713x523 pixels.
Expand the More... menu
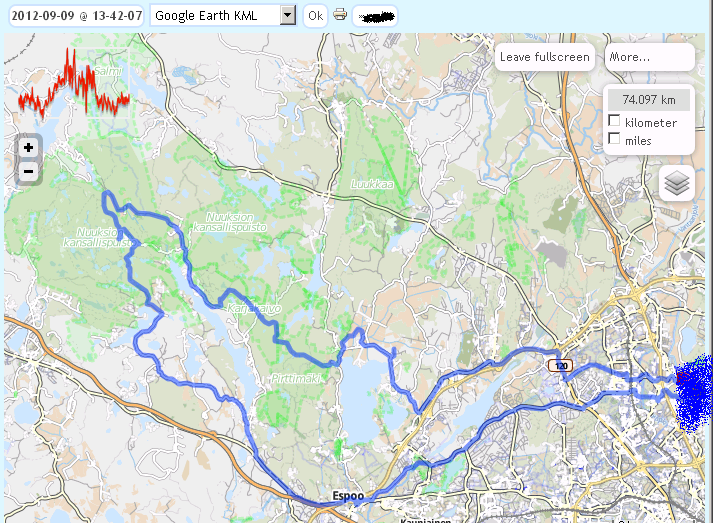pos(649,57)
